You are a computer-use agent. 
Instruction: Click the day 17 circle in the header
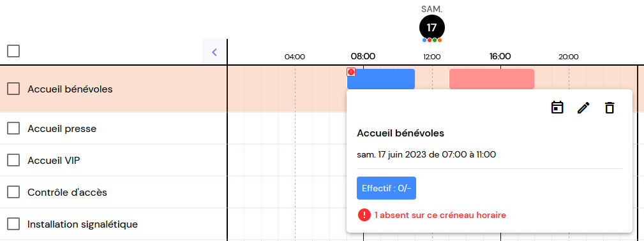pyautogui.click(x=431, y=27)
